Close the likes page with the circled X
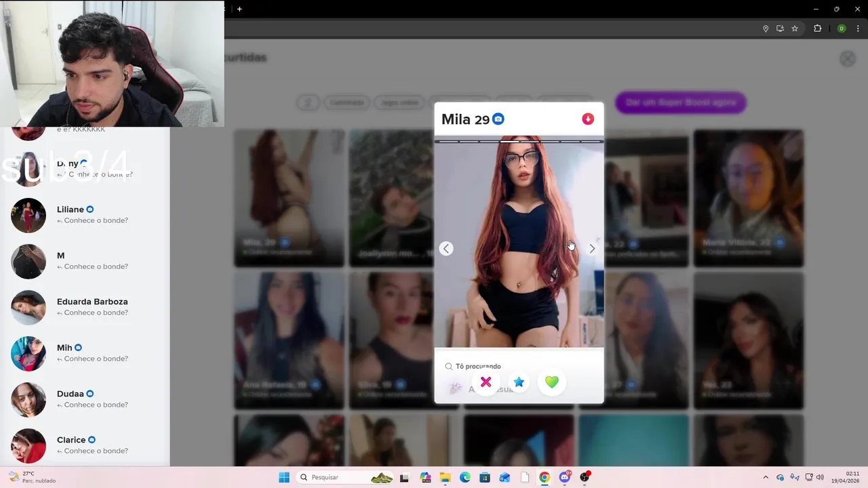Viewport: 868px width, 488px height. [x=848, y=59]
